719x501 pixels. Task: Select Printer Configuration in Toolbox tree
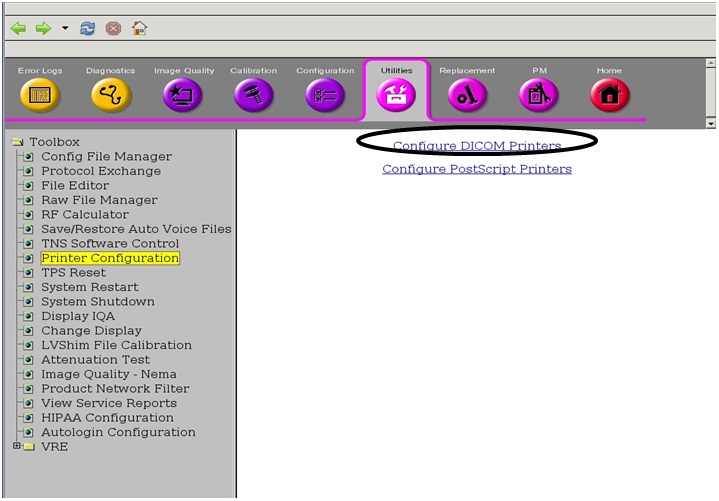point(110,258)
